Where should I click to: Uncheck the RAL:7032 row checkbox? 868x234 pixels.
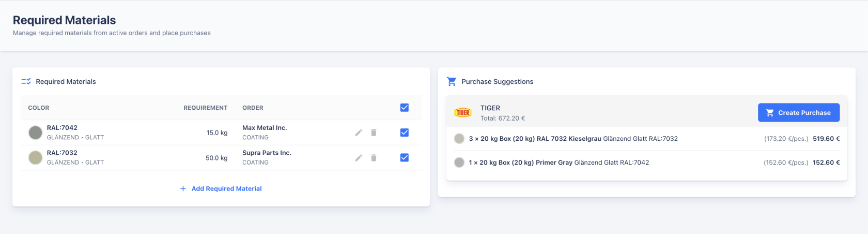pyautogui.click(x=405, y=158)
